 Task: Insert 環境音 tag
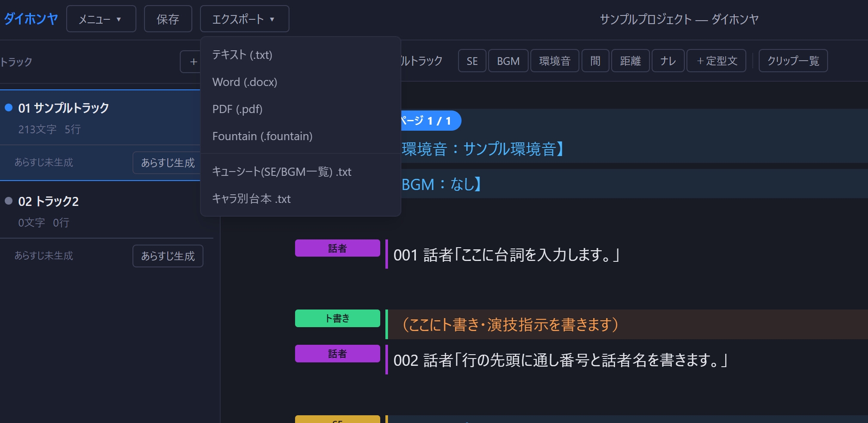(554, 61)
